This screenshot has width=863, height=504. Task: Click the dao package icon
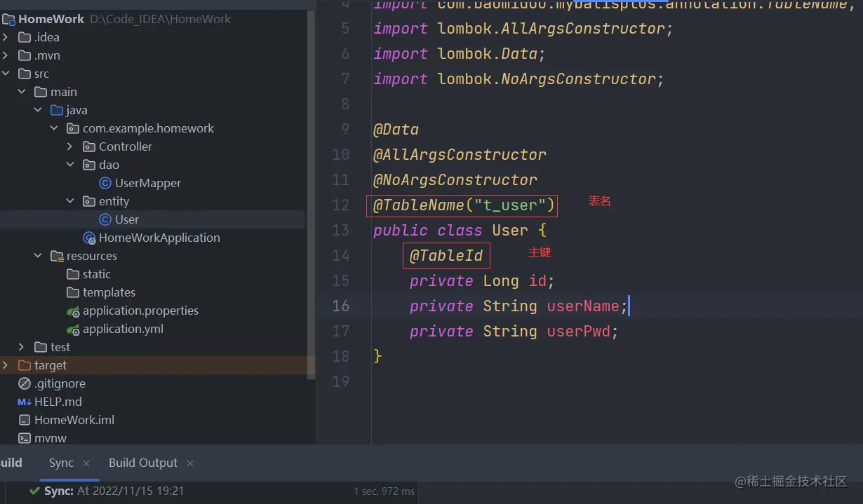pos(89,165)
